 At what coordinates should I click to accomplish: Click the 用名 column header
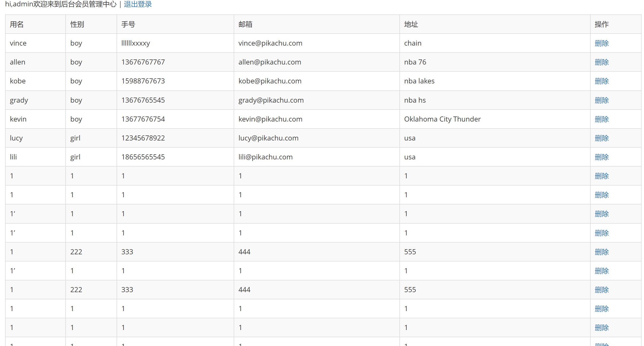17,24
